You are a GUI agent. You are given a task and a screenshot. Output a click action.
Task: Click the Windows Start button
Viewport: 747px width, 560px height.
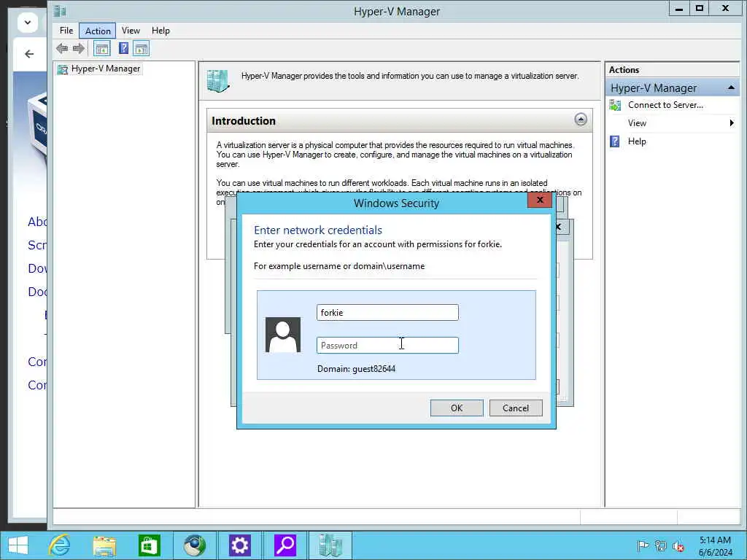[x=18, y=545]
